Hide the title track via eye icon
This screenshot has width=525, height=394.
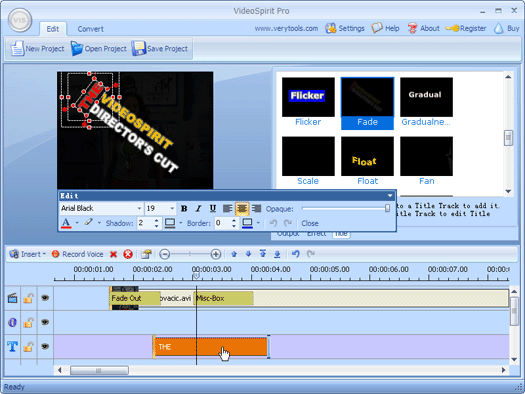(x=45, y=346)
